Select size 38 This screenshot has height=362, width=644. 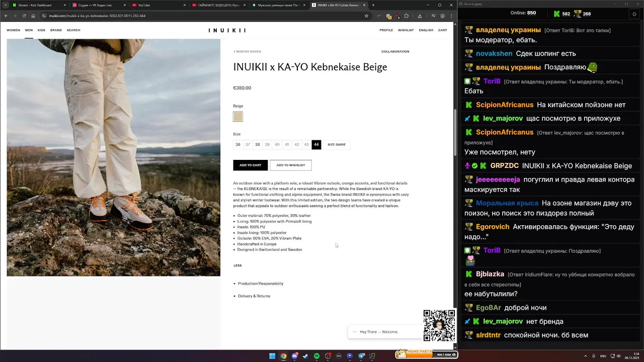tap(258, 144)
